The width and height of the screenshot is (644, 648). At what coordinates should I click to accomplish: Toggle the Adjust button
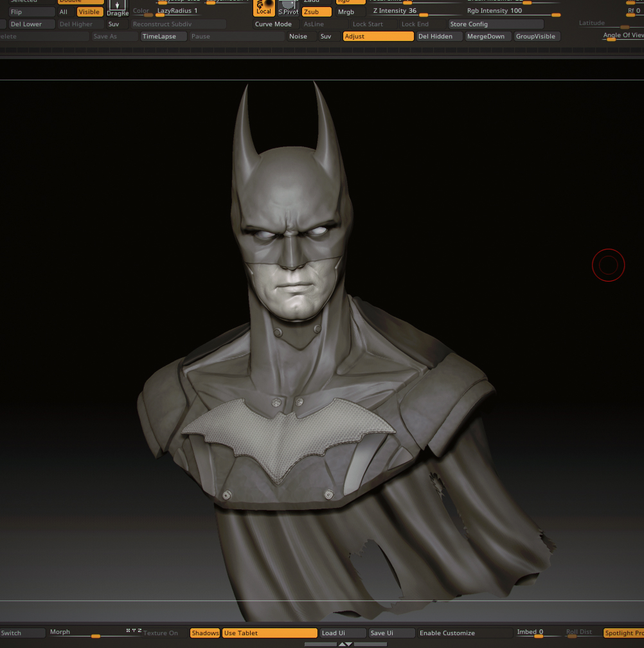(378, 37)
